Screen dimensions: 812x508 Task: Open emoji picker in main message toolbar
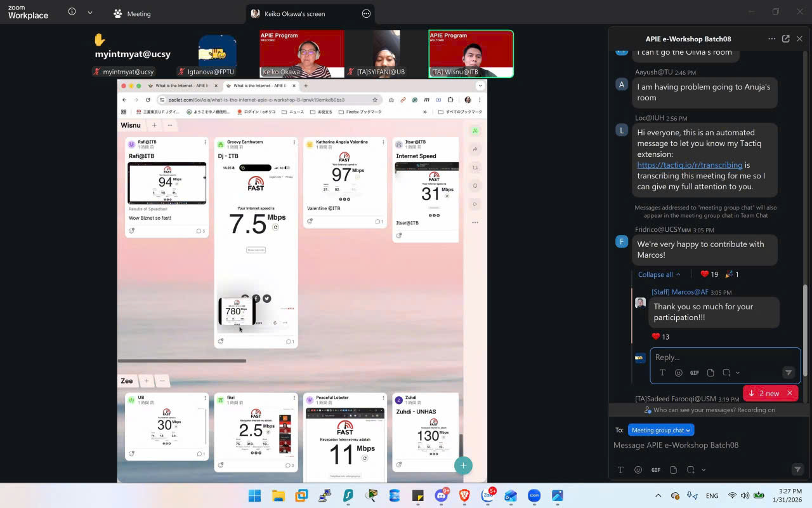pos(638,470)
